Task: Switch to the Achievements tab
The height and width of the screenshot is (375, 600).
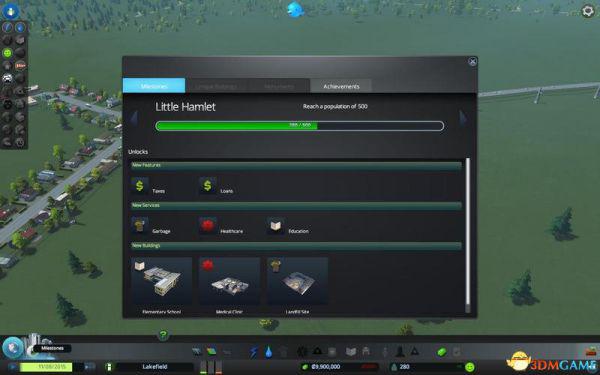Action: pyautogui.click(x=341, y=86)
